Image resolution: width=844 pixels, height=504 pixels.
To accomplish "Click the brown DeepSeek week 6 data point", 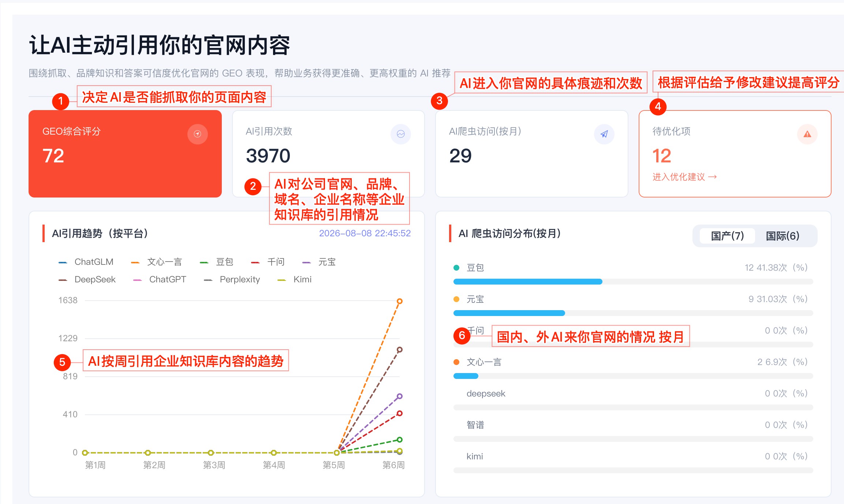I will (x=400, y=350).
